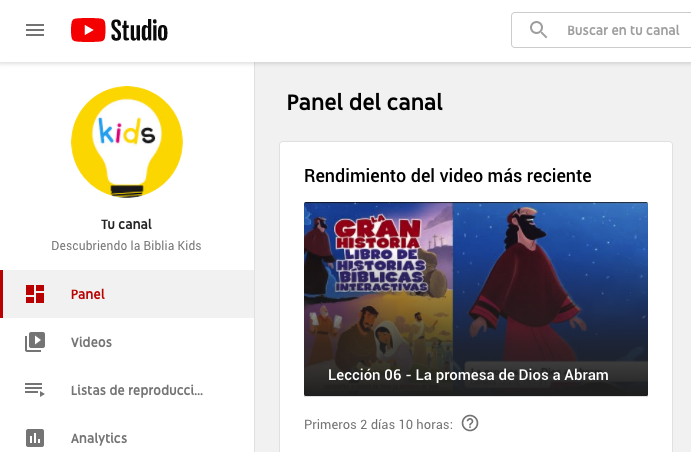Click channel name 'Descubriendo la Biblia Kids'
This screenshot has width=691, height=452.
[x=127, y=245]
